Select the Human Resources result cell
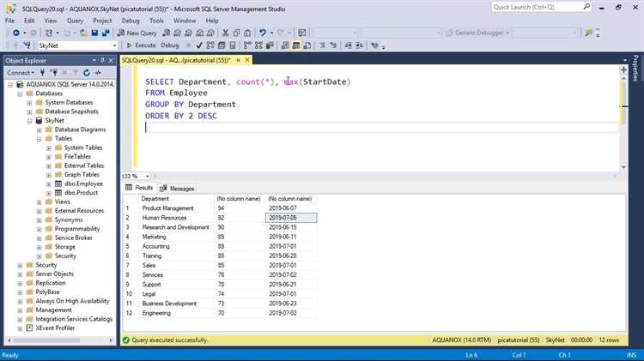Image resolution: width=644 pixels, height=361 pixels. (176, 218)
